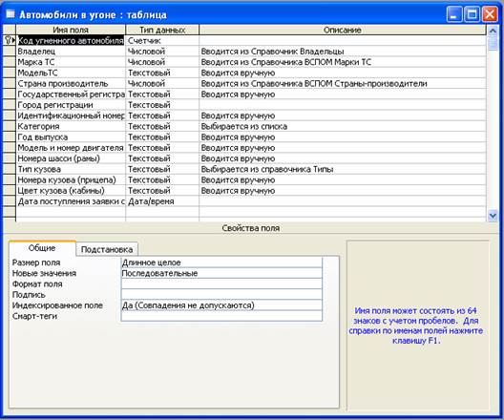
Task: Open Размер поля value Длинное целое
Action: point(221,262)
